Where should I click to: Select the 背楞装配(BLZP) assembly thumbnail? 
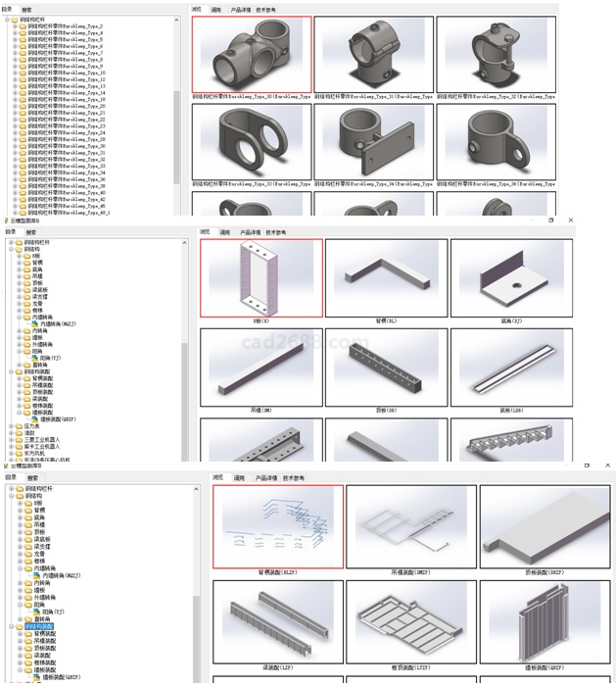click(x=277, y=524)
